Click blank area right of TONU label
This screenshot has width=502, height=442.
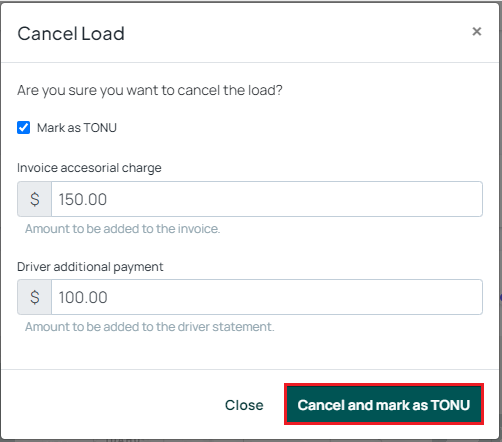coord(300,128)
